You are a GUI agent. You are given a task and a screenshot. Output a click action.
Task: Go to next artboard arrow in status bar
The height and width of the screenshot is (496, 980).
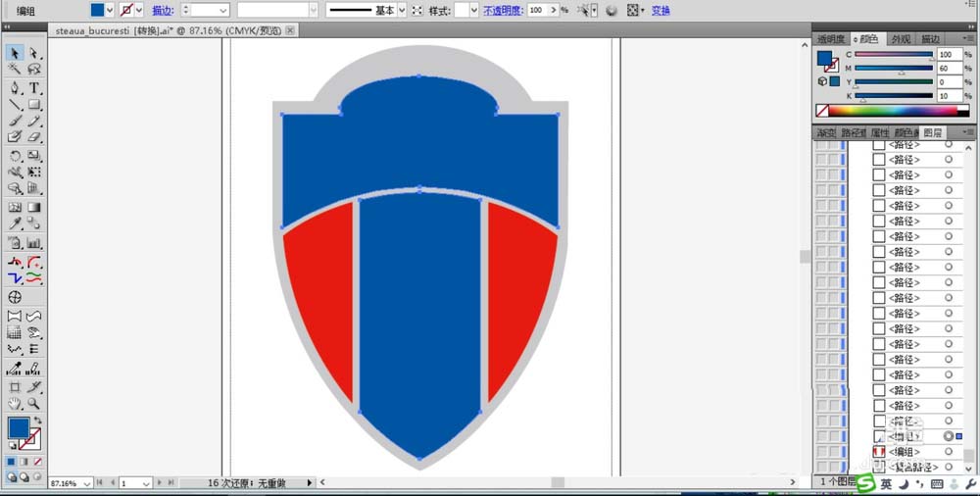[160, 483]
